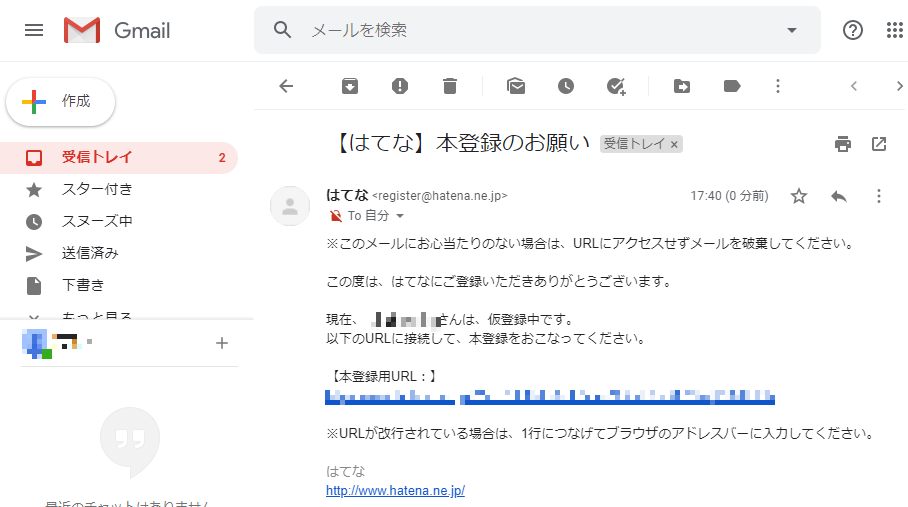Click the not-encrypted lock icon
Screen dimensions: 908x507
coord(336,216)
